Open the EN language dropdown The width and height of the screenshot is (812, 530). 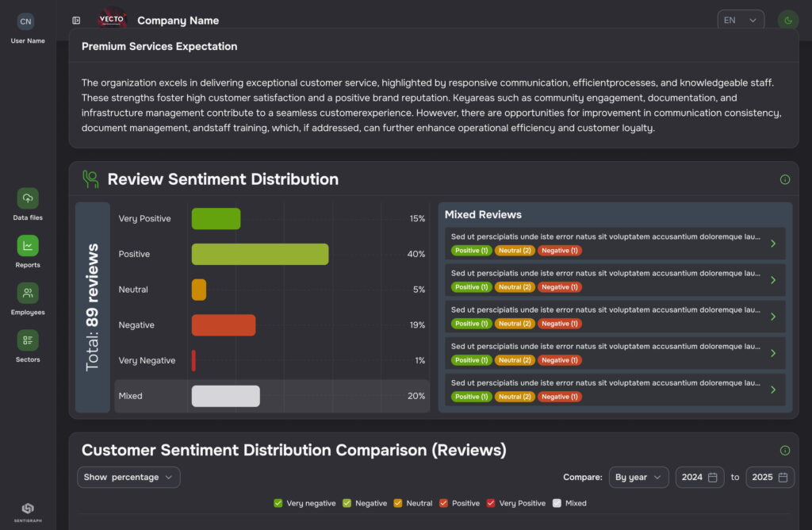[x=740, y=21]
